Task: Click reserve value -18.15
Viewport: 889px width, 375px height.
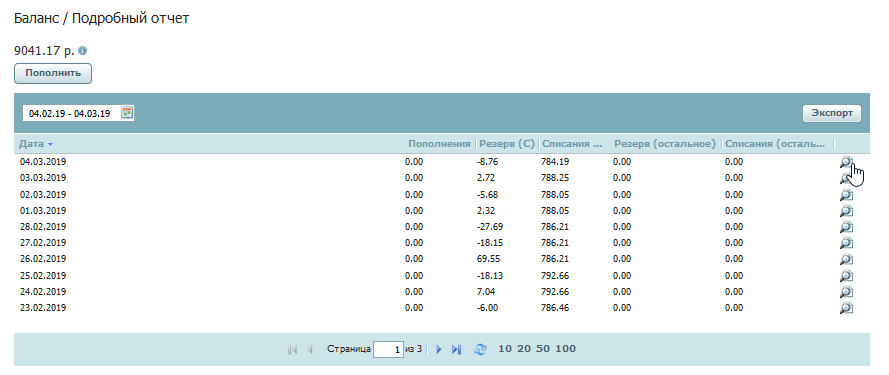Action: [490, 243]
